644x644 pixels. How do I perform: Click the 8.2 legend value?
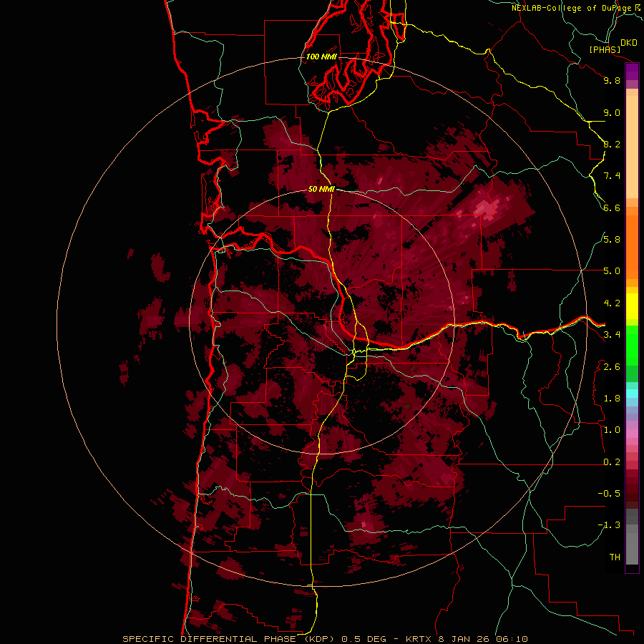[x=612, y=144]
